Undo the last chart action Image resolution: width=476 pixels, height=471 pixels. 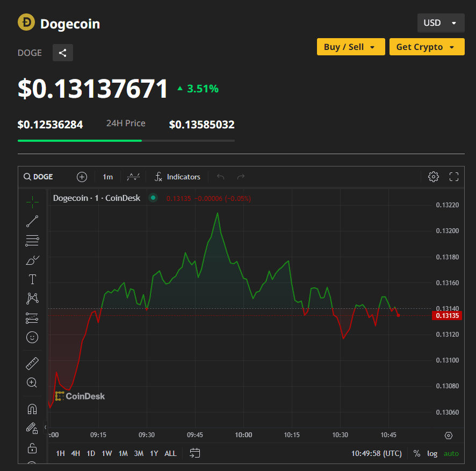[x=221, y=177]
